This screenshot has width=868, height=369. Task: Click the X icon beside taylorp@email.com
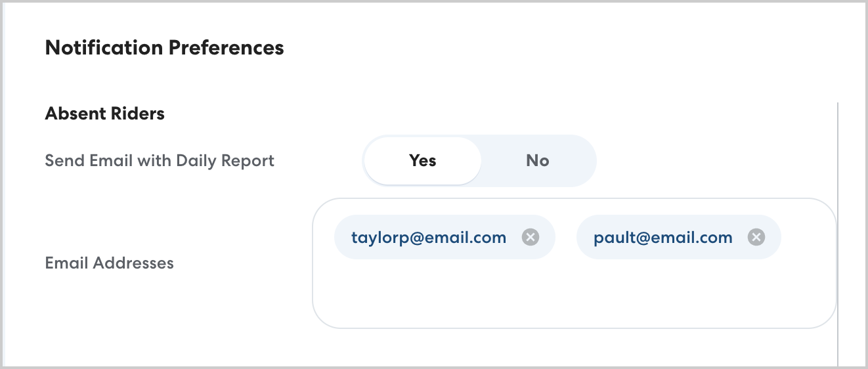pyautogui.click(x=531, y=237)
